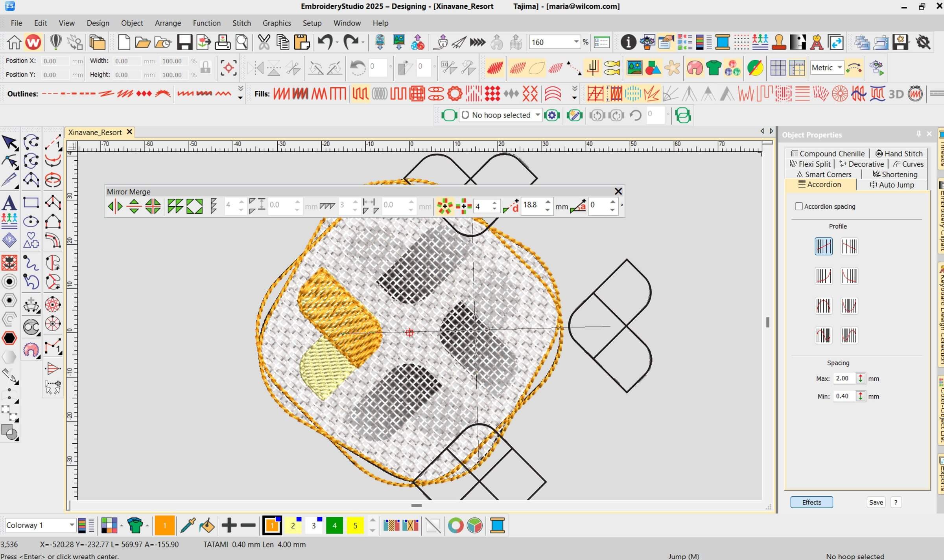Switch to the Auto Jump tab

pyautogui.click(x=891, y=184)
